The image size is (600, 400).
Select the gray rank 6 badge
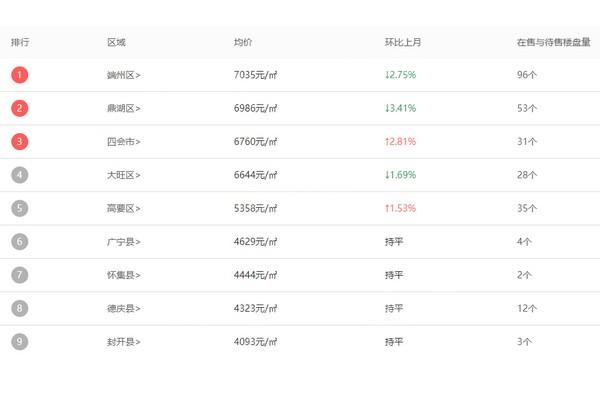point(20,242)
